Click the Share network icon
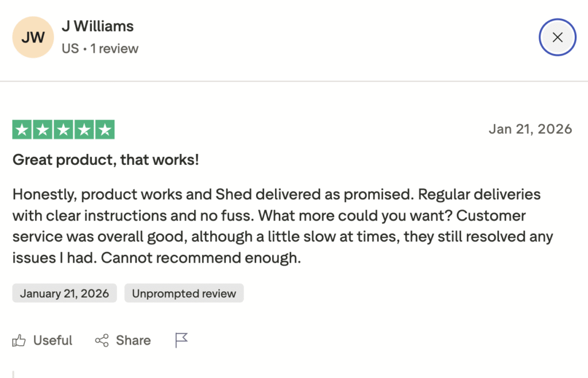 (102, 341)
